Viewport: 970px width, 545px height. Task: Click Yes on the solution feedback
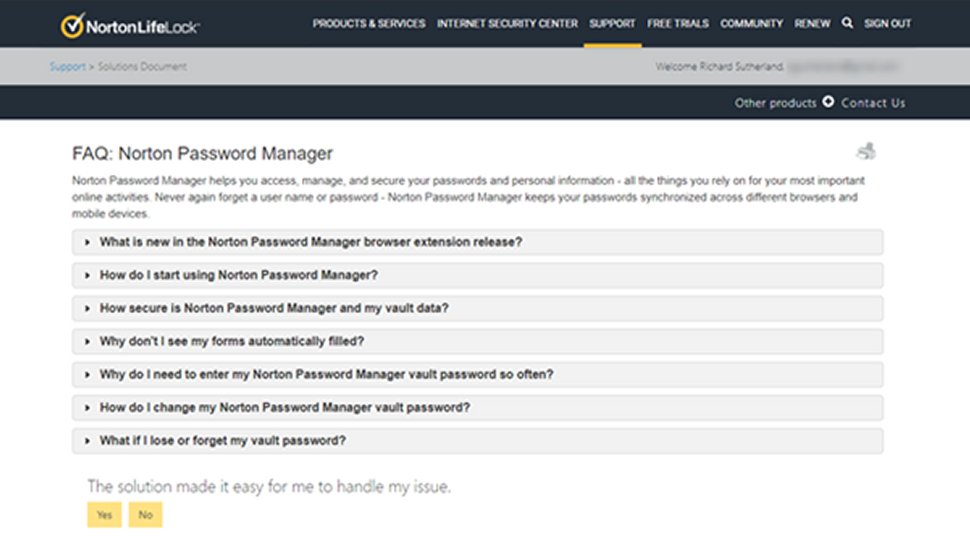coord(105,515)
